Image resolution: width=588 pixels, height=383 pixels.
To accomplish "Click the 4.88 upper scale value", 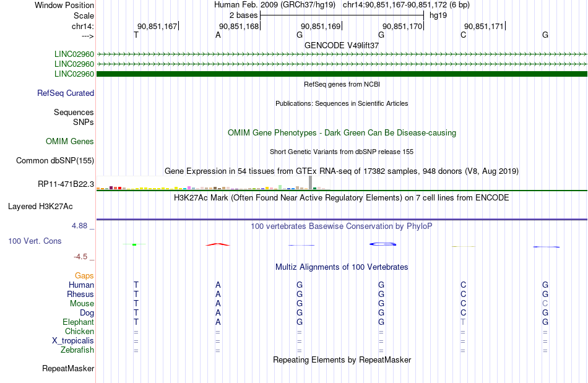I will (79, 226).
